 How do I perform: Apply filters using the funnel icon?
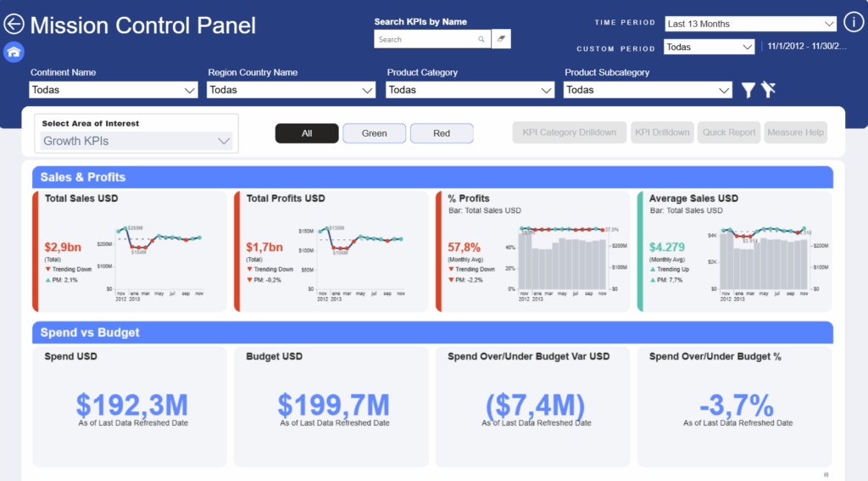point(748,90)
